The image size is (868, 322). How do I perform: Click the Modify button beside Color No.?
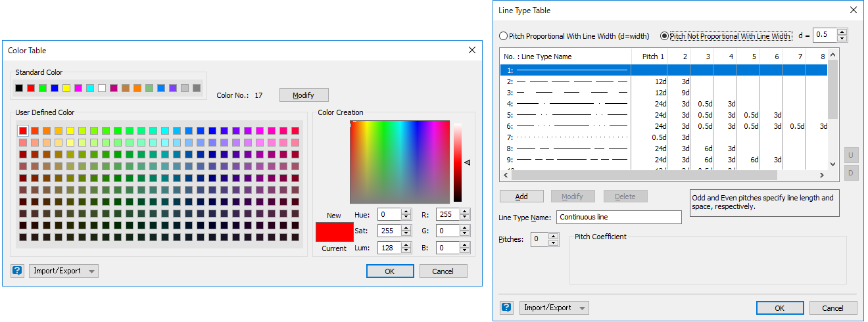(303, 95)
